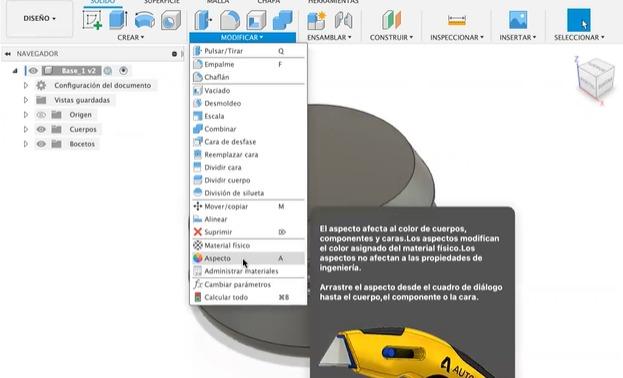Image resolution: width=623 pixels, height=378 pixels.
Task: Click the gear icon for Configuración del documento
Action: click(41, 85)
